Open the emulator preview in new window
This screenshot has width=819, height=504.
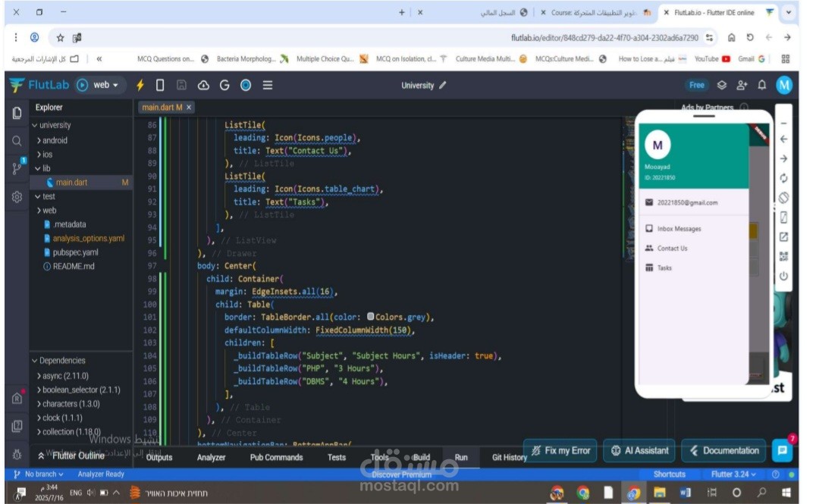[783, 236]
